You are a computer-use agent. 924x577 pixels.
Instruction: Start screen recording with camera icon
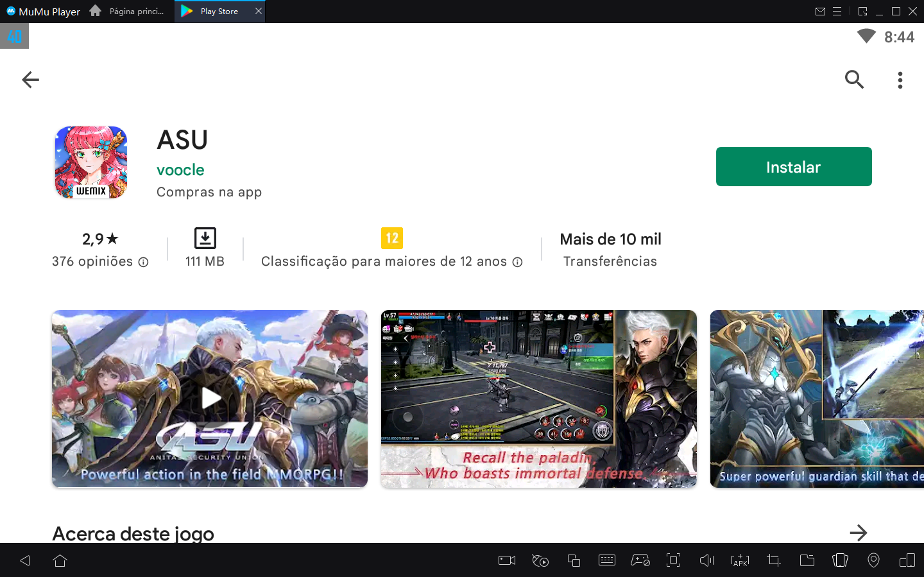[507, 560]
